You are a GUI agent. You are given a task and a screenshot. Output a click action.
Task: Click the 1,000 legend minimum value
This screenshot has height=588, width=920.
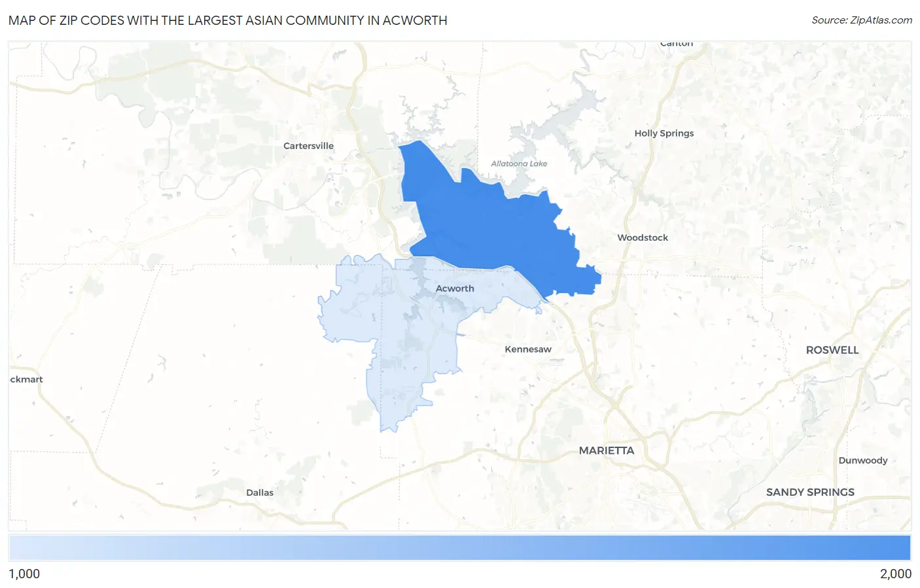24,574
